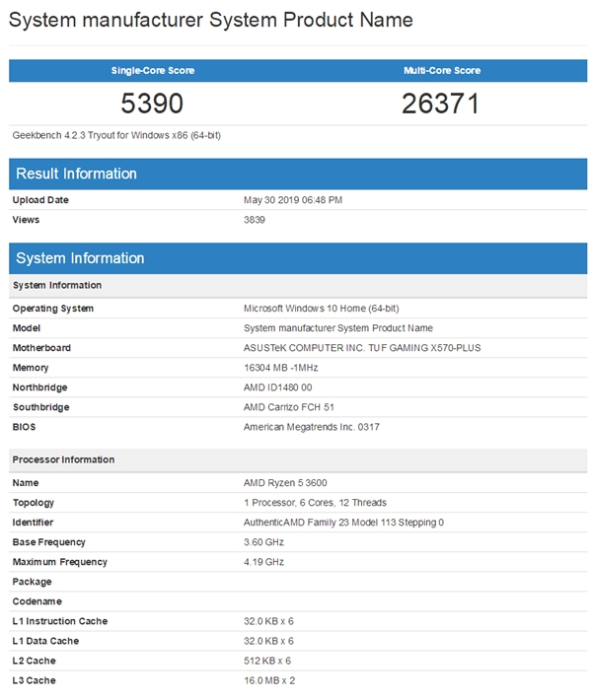592x700 pixels.
Task: Click the Views count 3839
Action: click(255, 220)
